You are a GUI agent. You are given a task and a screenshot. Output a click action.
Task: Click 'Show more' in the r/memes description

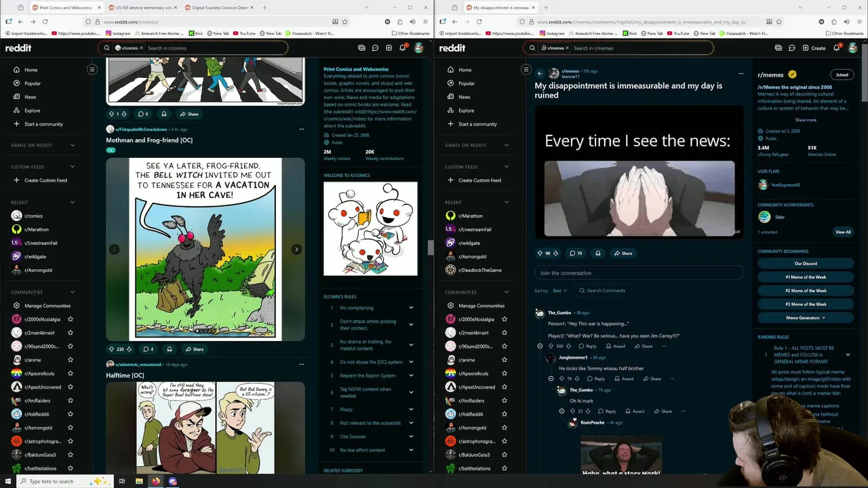[806, 120]
